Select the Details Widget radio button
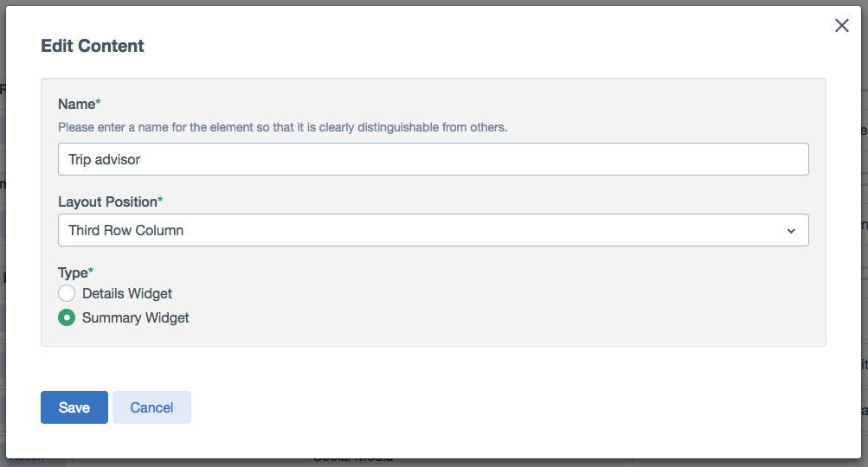This screenshot has width=868, height=467. pos(67,293)
